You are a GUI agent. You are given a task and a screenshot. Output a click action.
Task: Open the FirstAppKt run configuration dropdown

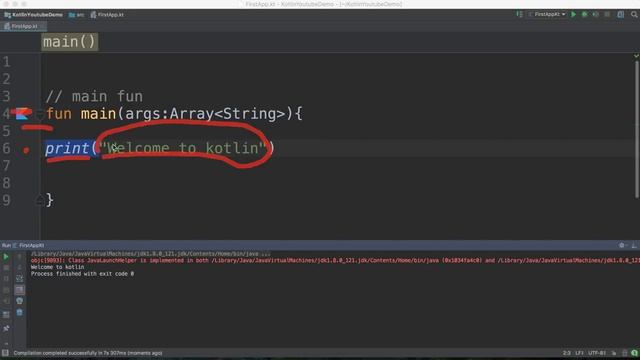point(547,15)
